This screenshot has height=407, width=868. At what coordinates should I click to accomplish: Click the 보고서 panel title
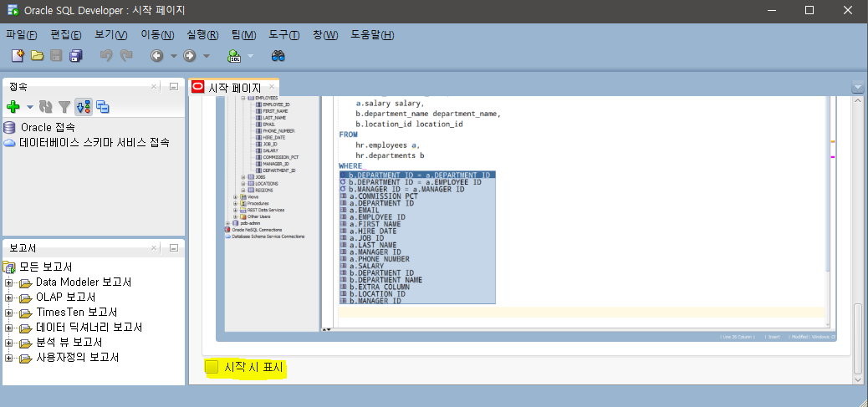pos(23,248)
